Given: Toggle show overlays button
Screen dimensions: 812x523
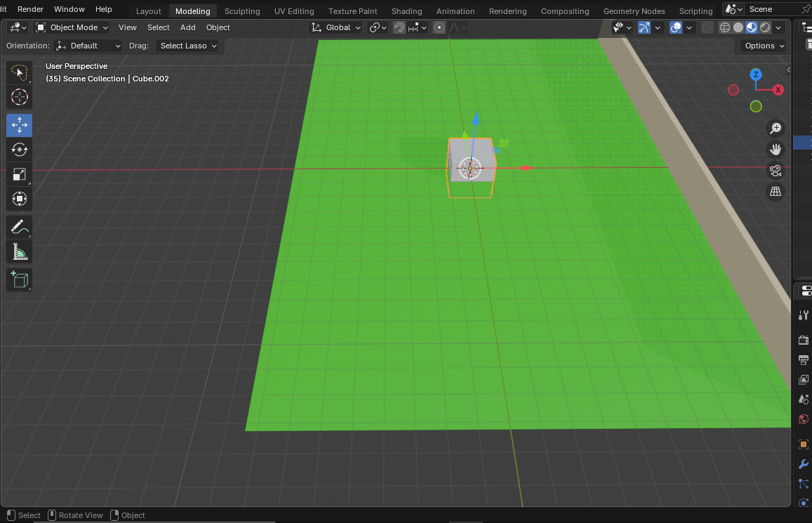Looking at the screenshot, I should (x=676, y=27).
